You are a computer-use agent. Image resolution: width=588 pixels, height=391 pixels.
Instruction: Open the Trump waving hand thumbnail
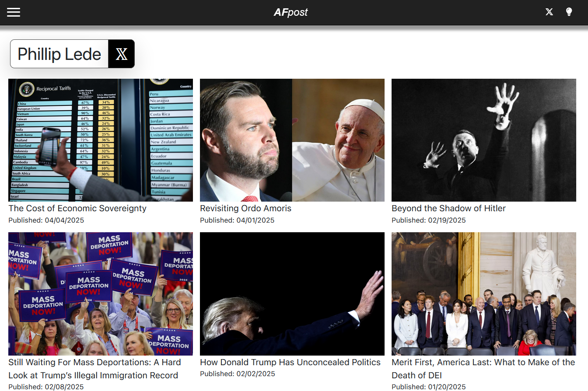pos(292,294)
